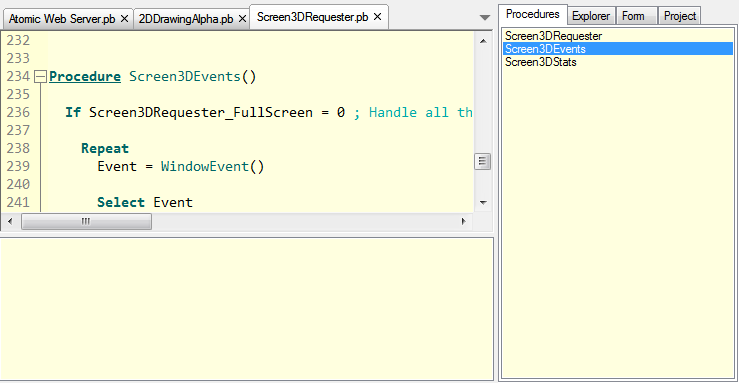Screen dimensions: 739x383
Task: Switch to the 2DDrawingAlpha.pb tab
Action: coord(186,19)
